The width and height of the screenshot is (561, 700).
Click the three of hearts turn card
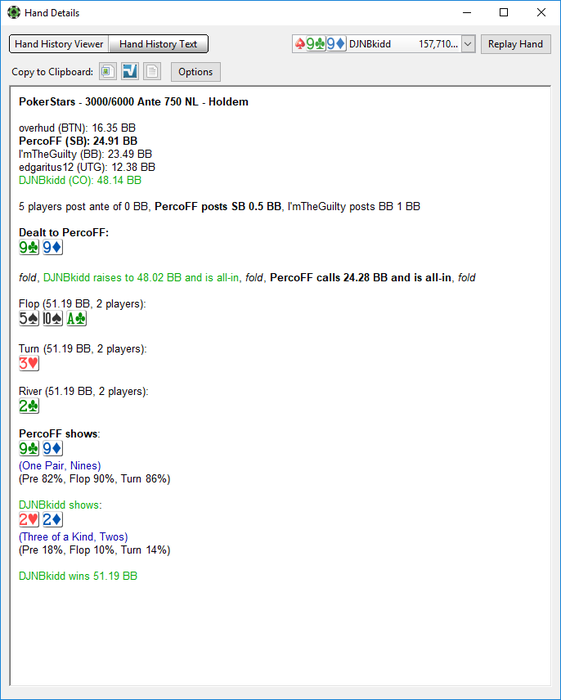pos(29,363)
